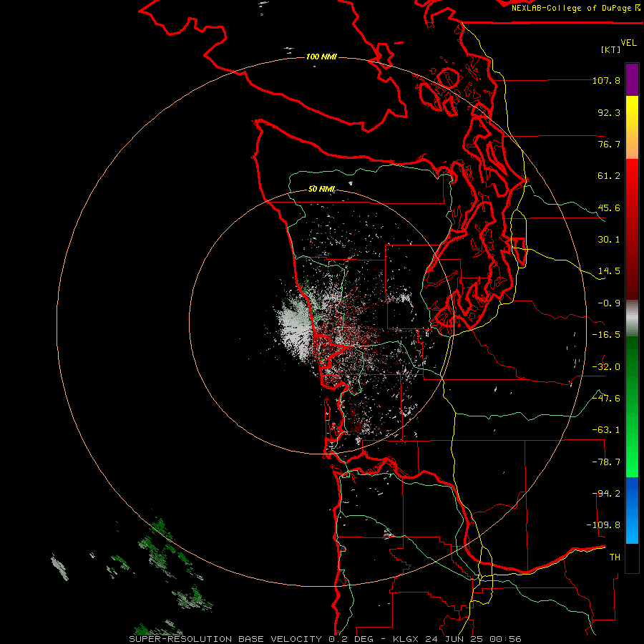This screenshot has height=644, width=644.
Task: Click the 45.6 velocity scale value
Action: (609, 208)
